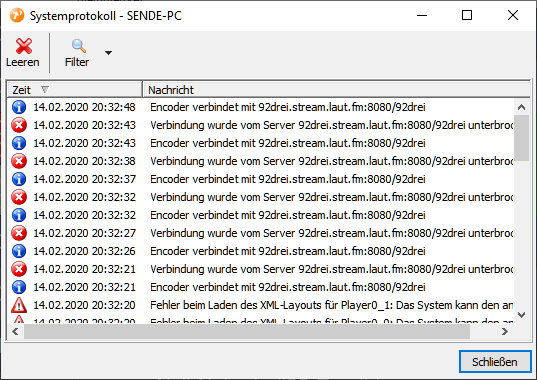Image resolution: width=537 pixels, height=380 pixels.
Task: Sort by the Zeit column header
Action: click(74, 90)
